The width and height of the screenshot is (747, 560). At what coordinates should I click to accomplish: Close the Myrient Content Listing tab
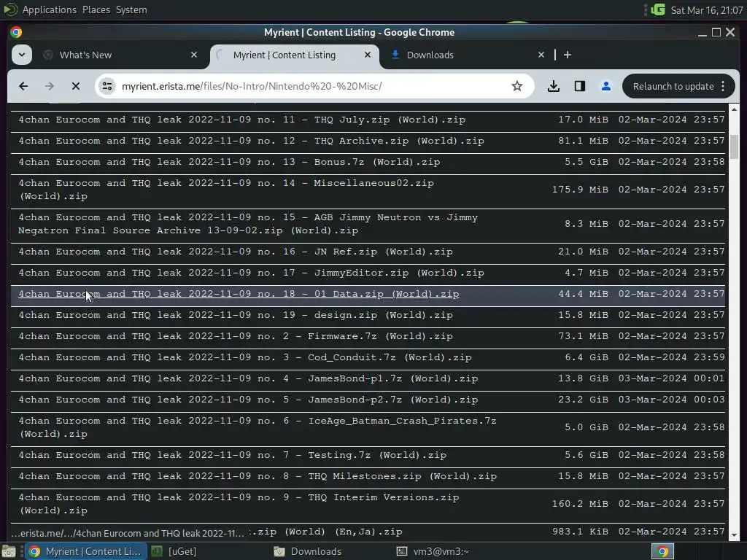(368, 55)
